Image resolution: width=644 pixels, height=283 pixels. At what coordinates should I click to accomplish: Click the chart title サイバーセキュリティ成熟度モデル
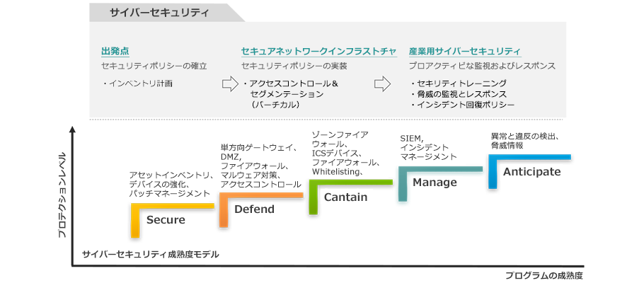click(150, 254)
